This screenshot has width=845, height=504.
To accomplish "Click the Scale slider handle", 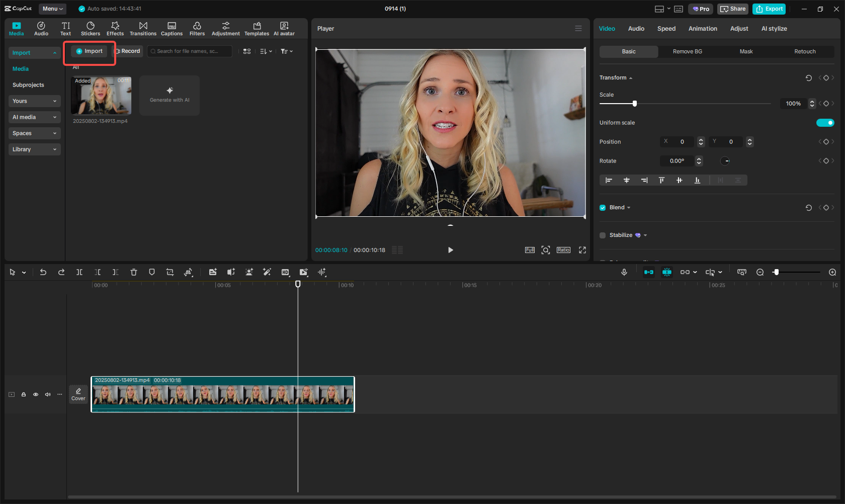I will pyautogui.click(x=634, y=103).
